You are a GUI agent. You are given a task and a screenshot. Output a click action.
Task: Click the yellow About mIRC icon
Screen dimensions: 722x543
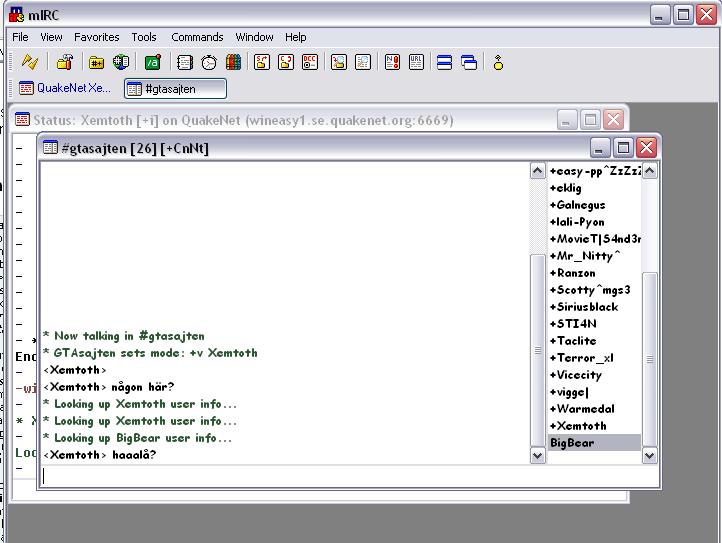(498, 62)
